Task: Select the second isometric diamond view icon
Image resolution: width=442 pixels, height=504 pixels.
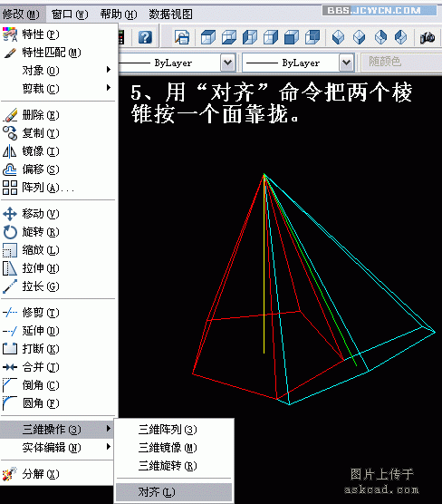Action: point(359,37)
